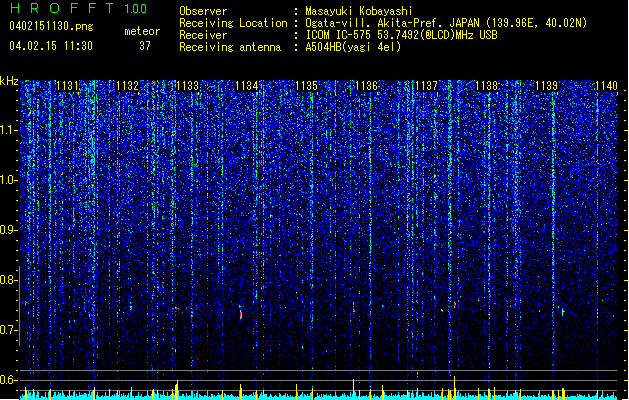
Task: Click the meteor label
Action: (x=142, y=31)
